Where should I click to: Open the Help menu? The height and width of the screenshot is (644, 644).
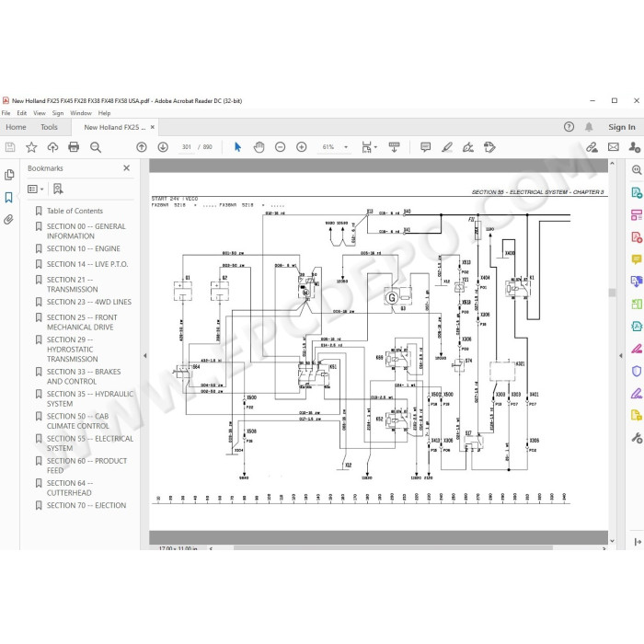coord(104,113)
